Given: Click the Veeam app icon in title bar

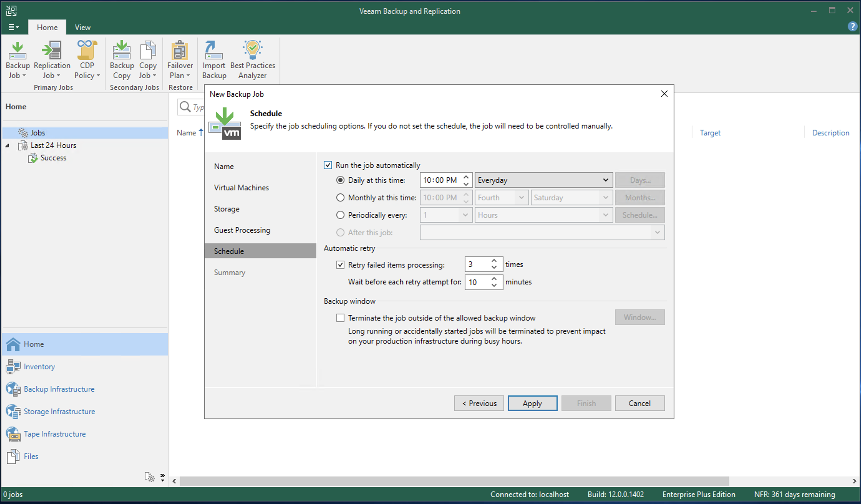Looking at the screenshot, I should 11,11.
